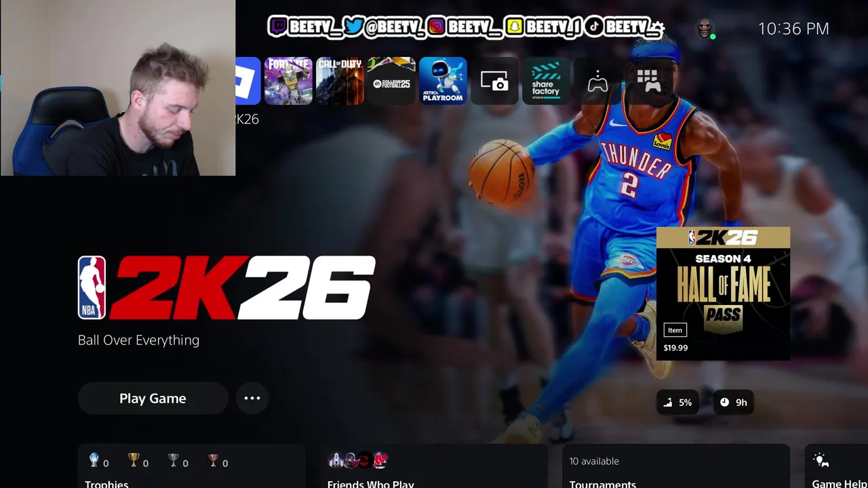Open the Game Help card
This screenshot has height=488, width=868.
(836, 466)
